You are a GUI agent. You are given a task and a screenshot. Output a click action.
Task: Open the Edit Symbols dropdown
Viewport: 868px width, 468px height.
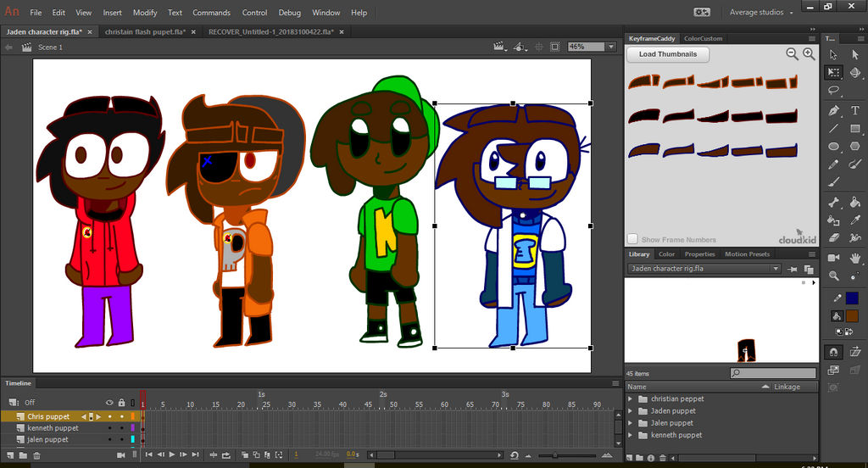point(520,47)
